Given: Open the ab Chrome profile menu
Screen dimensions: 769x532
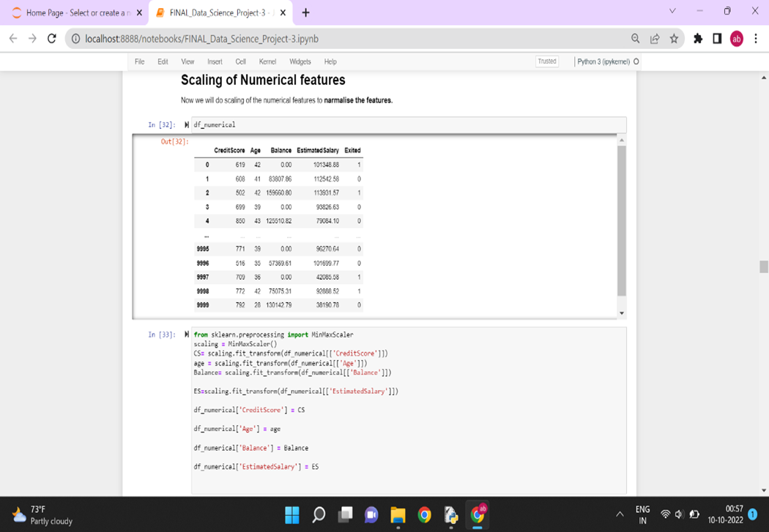Looking at the screenshot, I should 737,37.
